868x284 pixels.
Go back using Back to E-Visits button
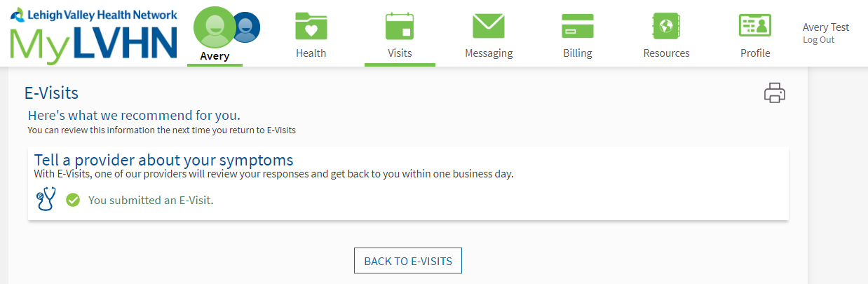(x=408, y=261)
